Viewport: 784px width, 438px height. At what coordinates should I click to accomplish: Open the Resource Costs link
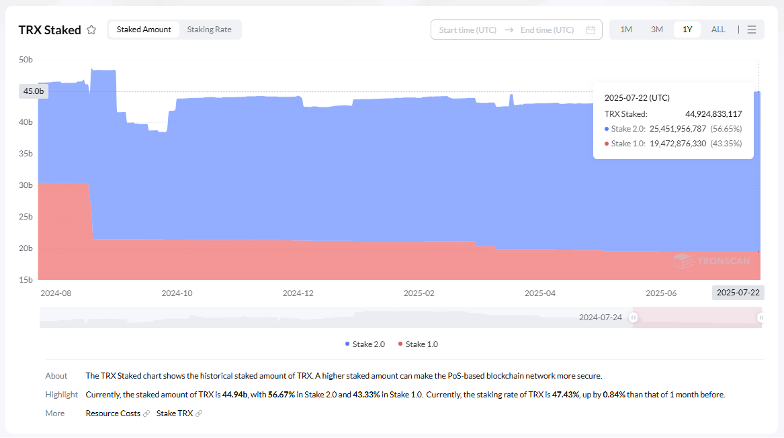coord(113,413)
